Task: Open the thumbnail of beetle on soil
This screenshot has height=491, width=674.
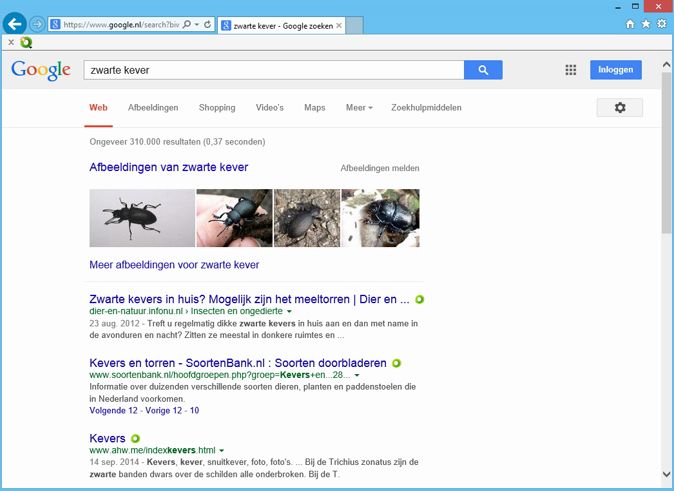Action: tap(307, 218)
